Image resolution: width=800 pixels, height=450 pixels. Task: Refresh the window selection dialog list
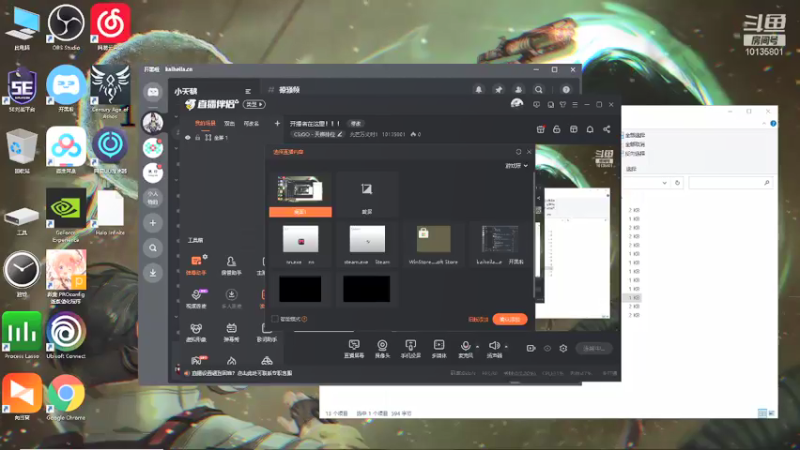tap(518, 152)
